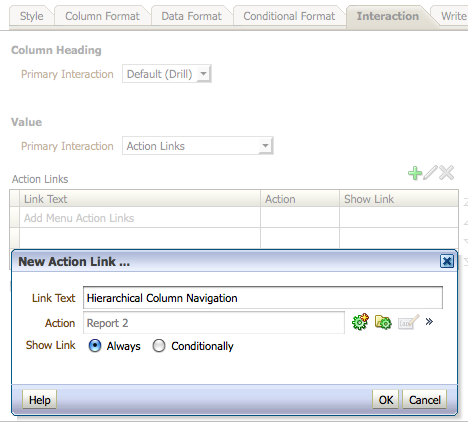Click the Edit Parameter Mapping icon

coord(409,322)
